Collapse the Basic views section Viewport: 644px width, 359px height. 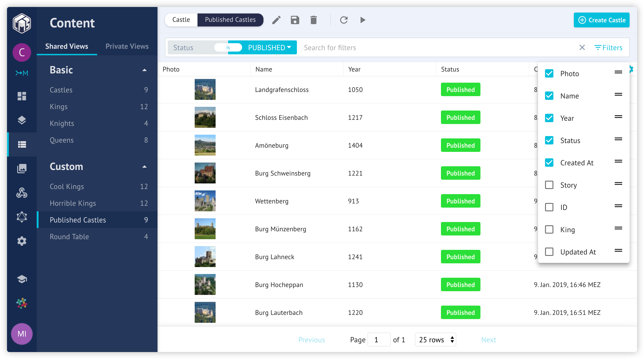pyautogui.click(x=144, y=70)
